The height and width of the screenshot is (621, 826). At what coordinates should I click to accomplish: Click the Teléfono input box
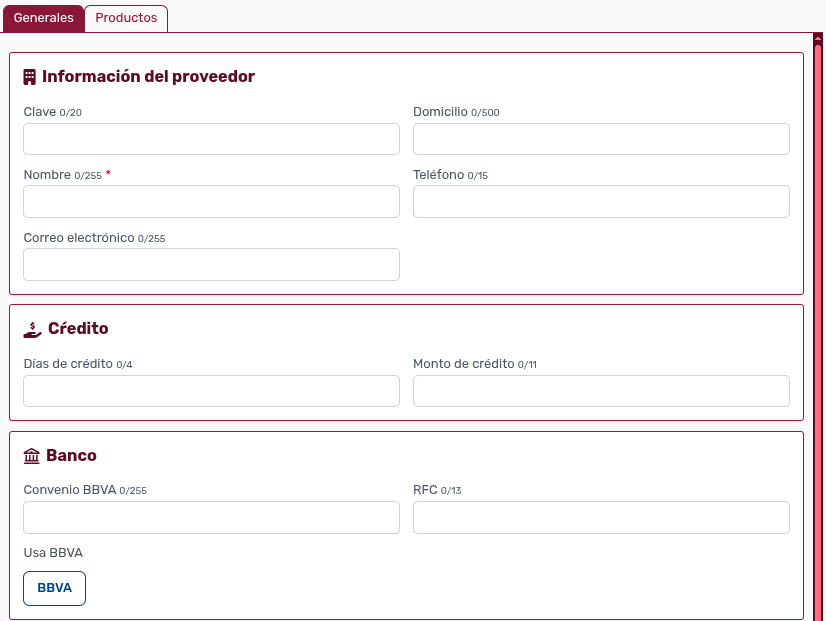[601, 201]
